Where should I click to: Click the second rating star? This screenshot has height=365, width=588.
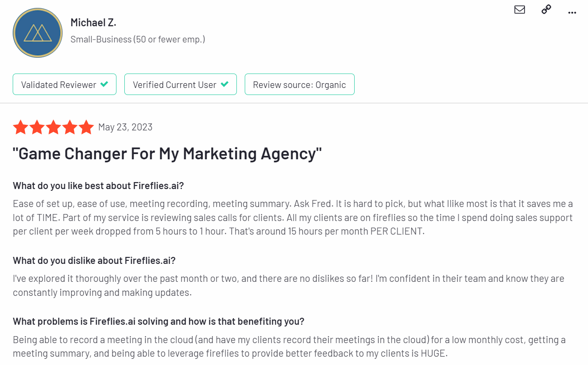[37, 127]
